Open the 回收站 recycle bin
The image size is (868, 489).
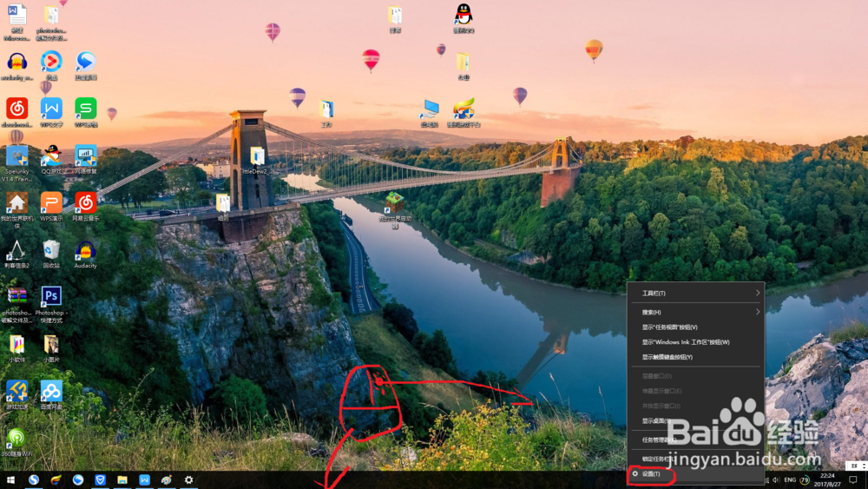(x=51, y=254)
